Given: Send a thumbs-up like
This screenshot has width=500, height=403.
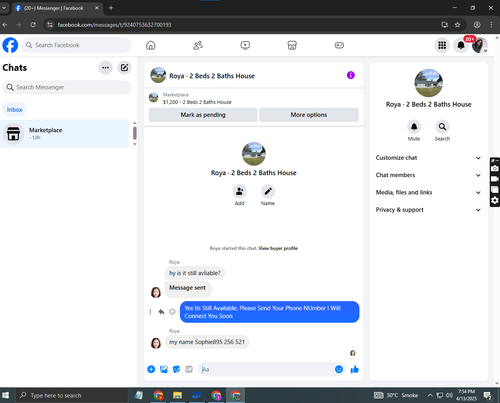Looking at the screenshot, I should pyautogui.click(x=354, y=369).
